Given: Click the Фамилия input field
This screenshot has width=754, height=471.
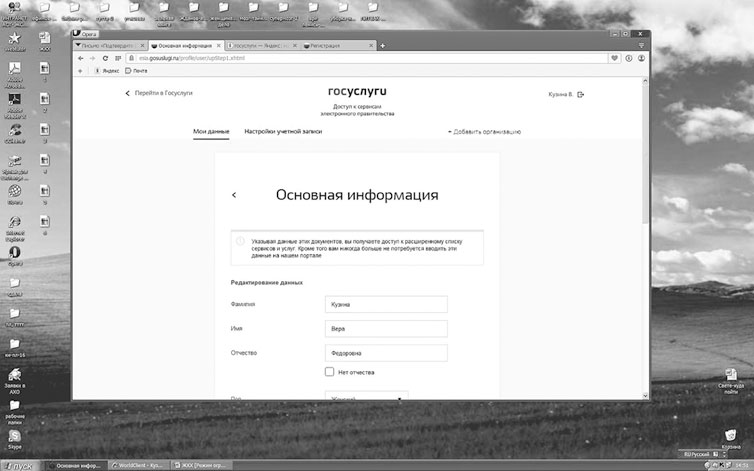Looking at the screenshot, I should tap(386, 304).
